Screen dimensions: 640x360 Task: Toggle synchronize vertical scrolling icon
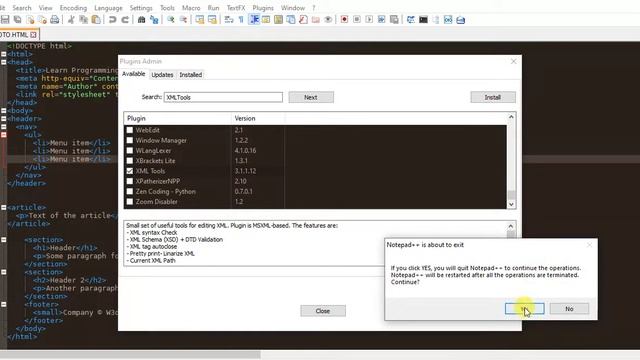click(x=200, y=20)
